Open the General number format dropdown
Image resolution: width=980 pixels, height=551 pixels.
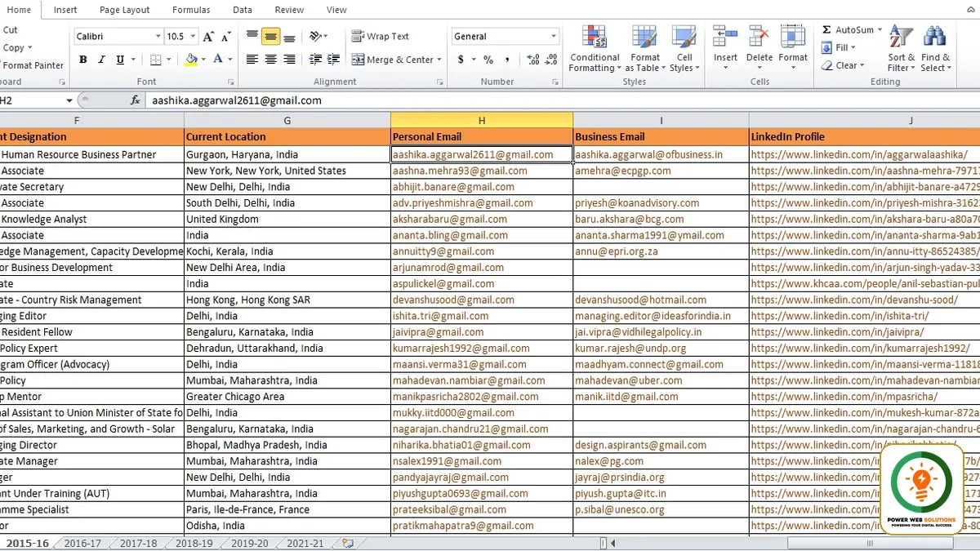pos(554,37)
